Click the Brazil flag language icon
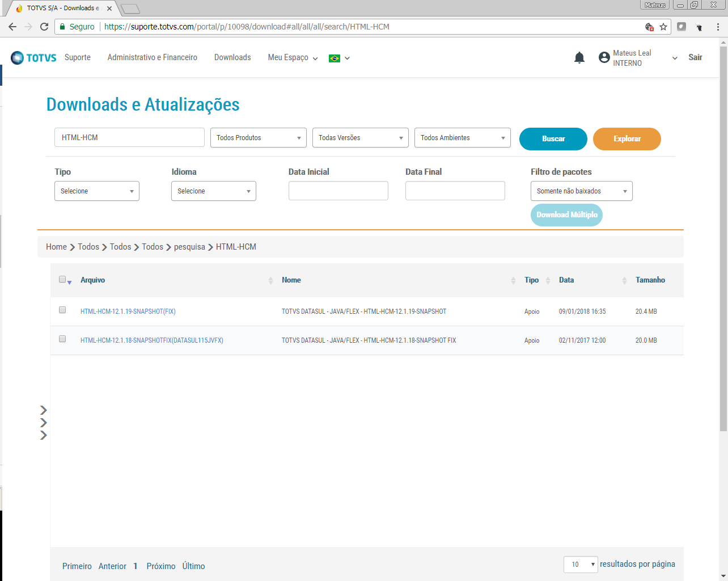The width and height of the screenshot is (728, 581). coord(335,58)
